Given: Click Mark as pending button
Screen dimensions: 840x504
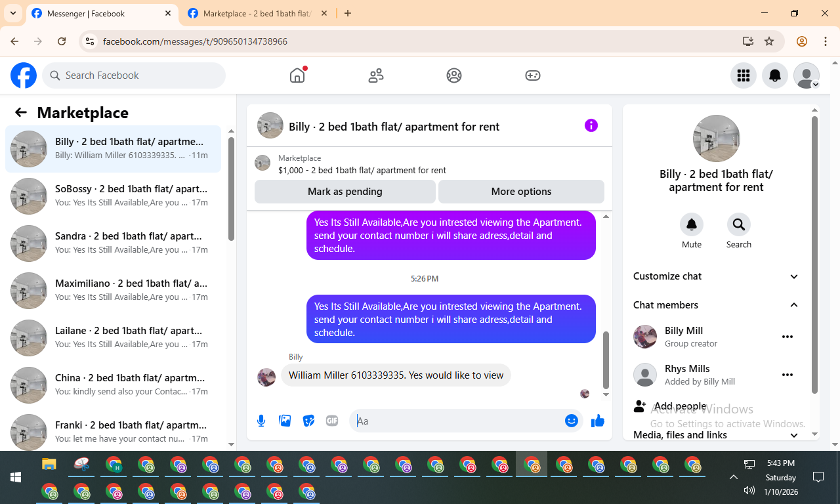Looking at the screenshot, I should click(345, 192).
